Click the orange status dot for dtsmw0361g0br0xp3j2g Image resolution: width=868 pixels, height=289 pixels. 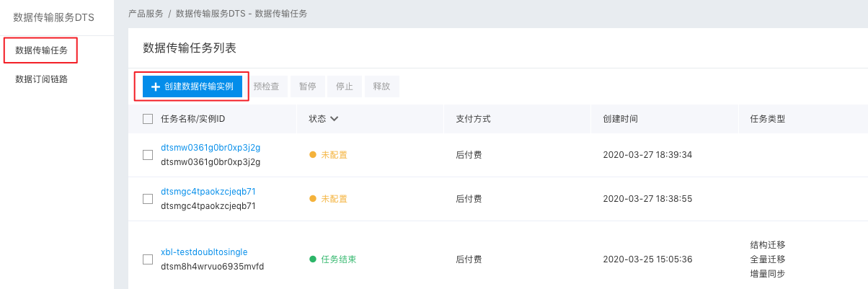313,155
